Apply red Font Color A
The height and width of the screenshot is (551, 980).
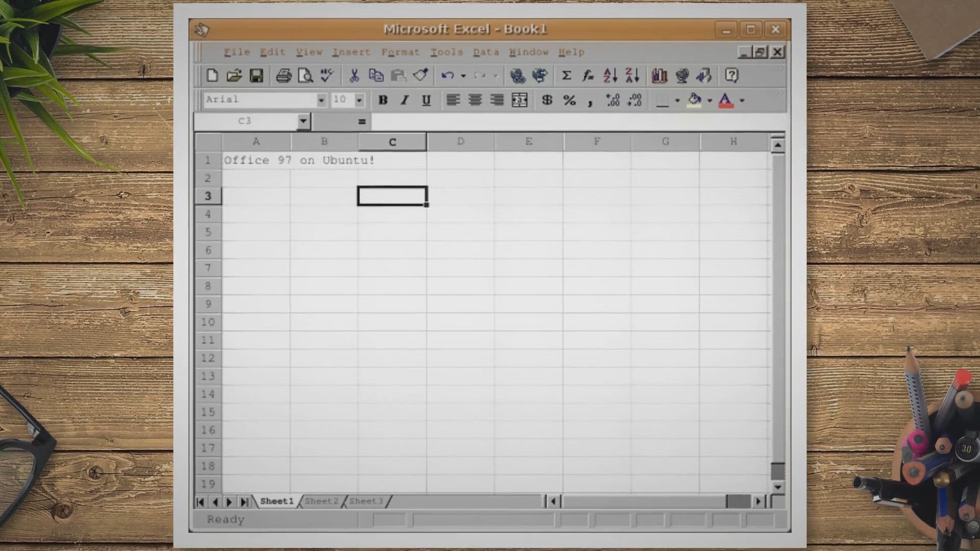pyautogui.click(x=726, y=100)
